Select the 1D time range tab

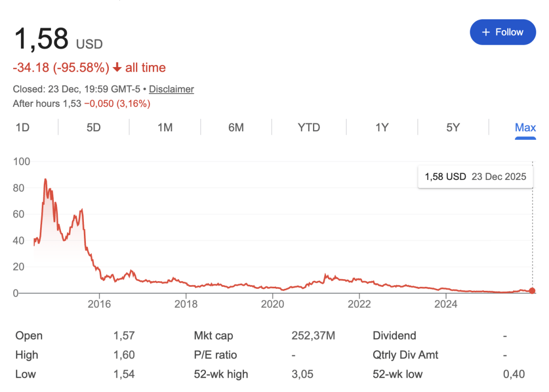coord(22,127)
